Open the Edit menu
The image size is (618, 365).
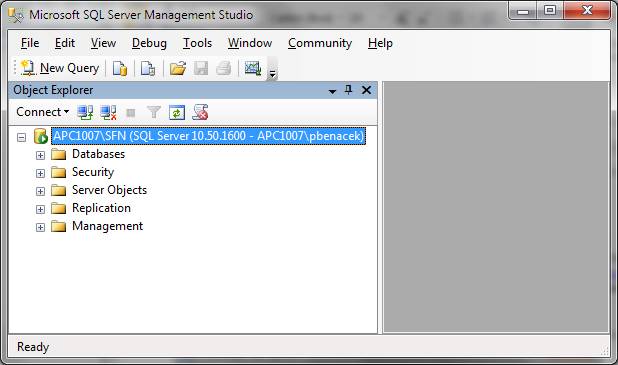click(x=65, y=43)
